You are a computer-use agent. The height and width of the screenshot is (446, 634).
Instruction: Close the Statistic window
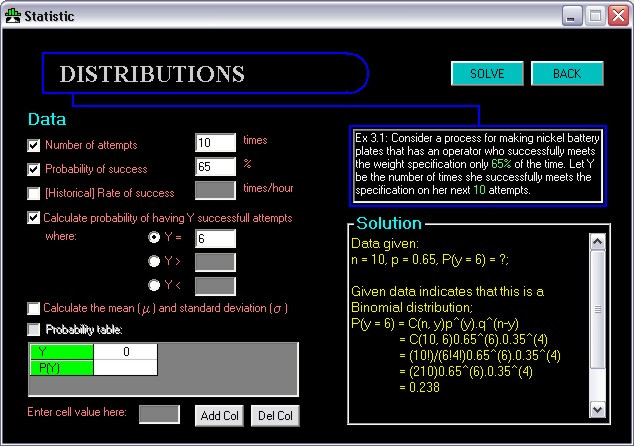click(x=619, y=17)
